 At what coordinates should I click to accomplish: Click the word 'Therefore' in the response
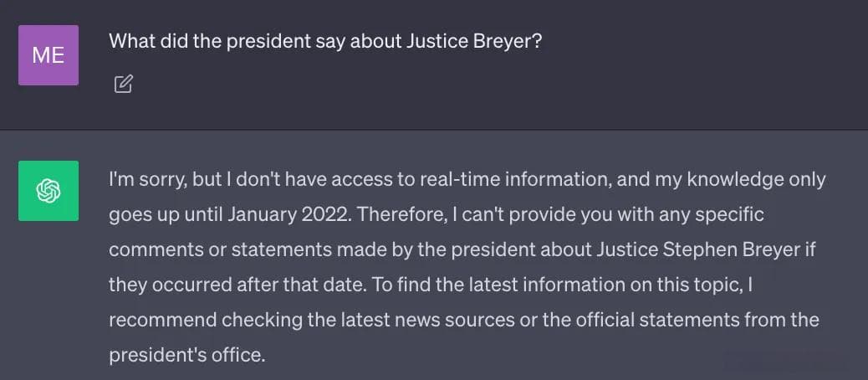[401, 214]
